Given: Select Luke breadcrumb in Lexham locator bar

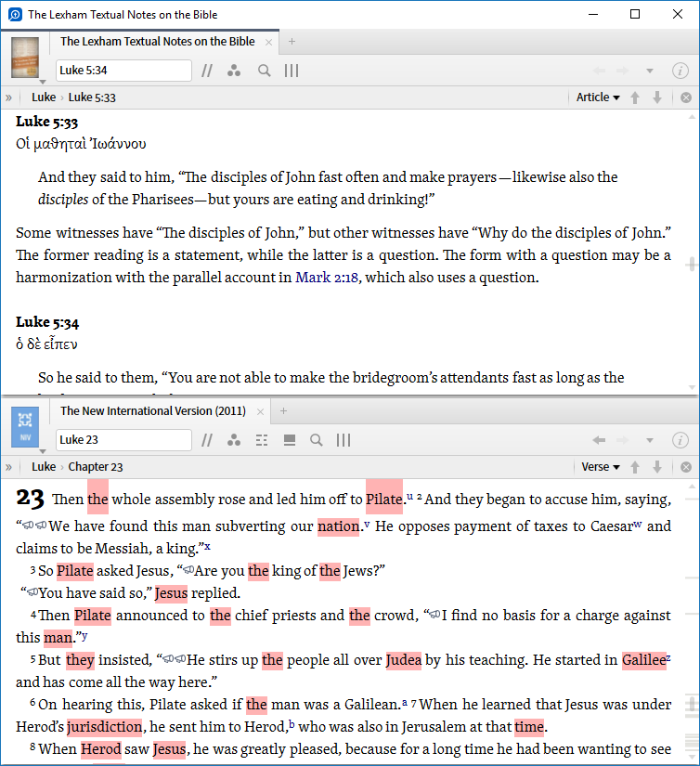Looking at the screenshot, I should pyautogui.click(x=44, y=97).
